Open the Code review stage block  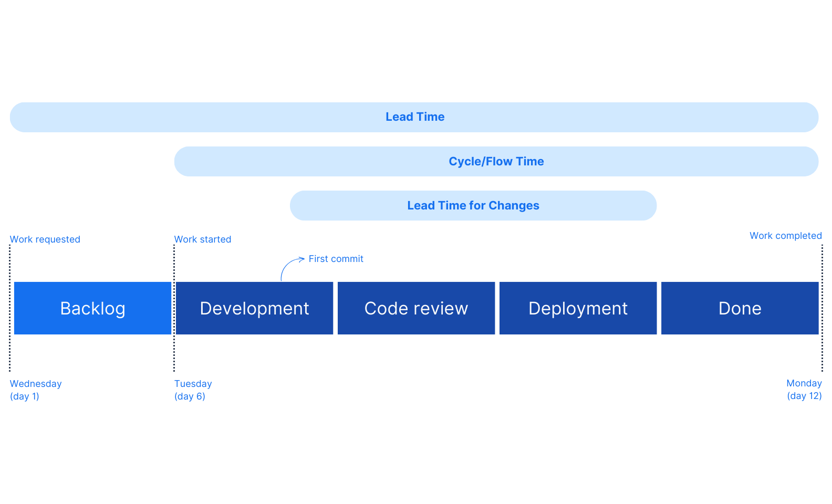tap(416, 308)
